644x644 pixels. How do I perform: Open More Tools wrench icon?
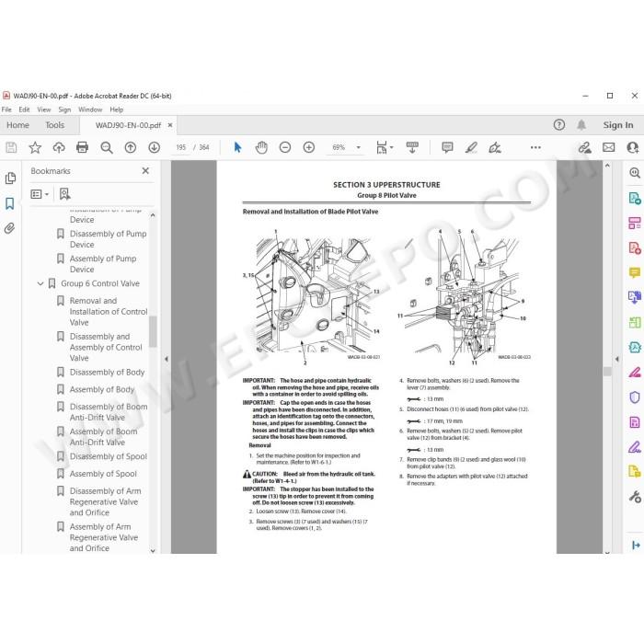634,497
